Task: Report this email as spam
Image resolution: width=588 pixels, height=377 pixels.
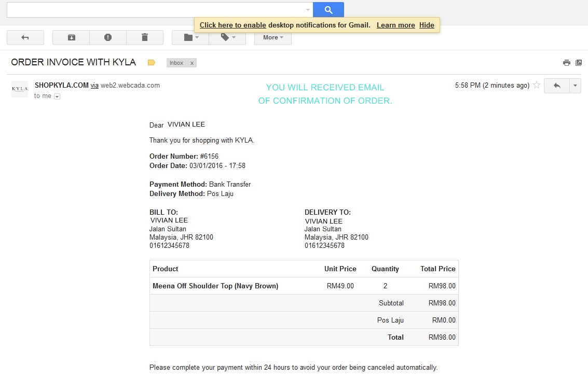Action: pyautogui.click(x=108, y=37)
